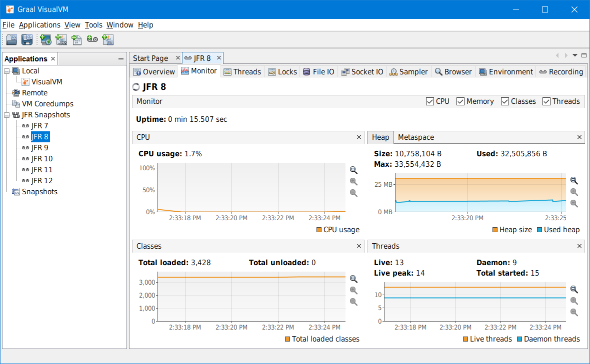Image resolution: width=590 pixels, height=364 pixels.
Task: Zoom in on the CPU usage chart
Action: pos(353,170)
